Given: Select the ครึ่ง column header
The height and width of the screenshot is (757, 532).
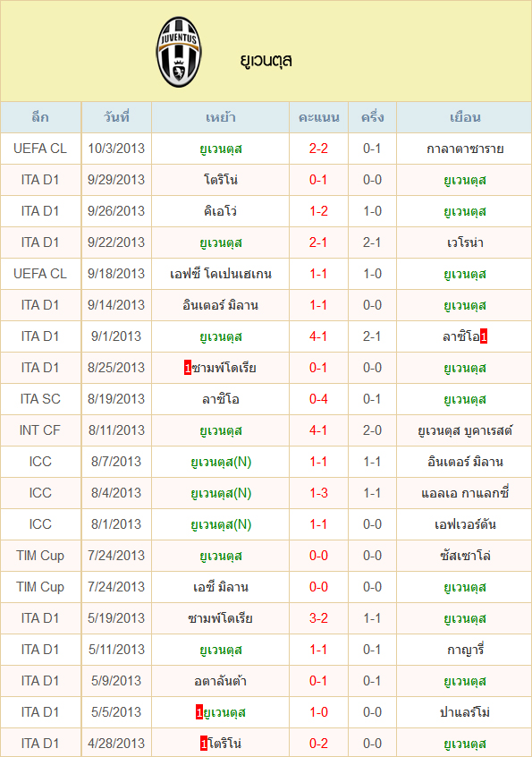Looking at the screenshot, I should [372, 117].
